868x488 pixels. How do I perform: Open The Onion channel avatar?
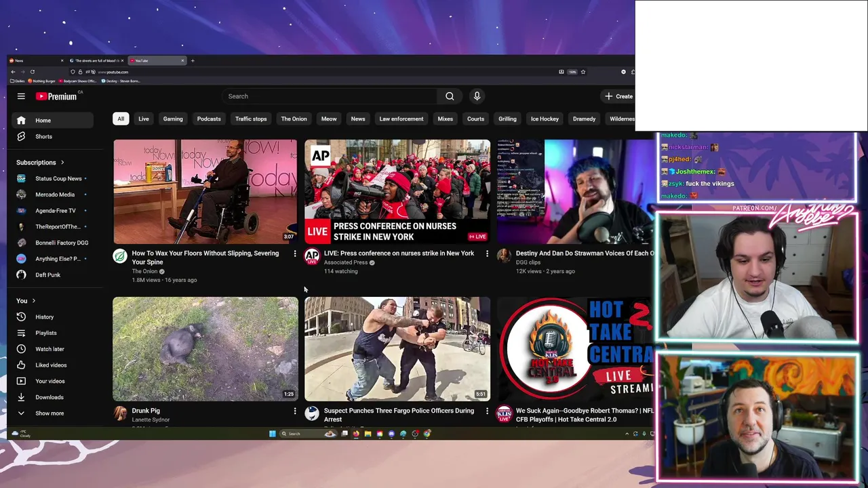[120, 256]
